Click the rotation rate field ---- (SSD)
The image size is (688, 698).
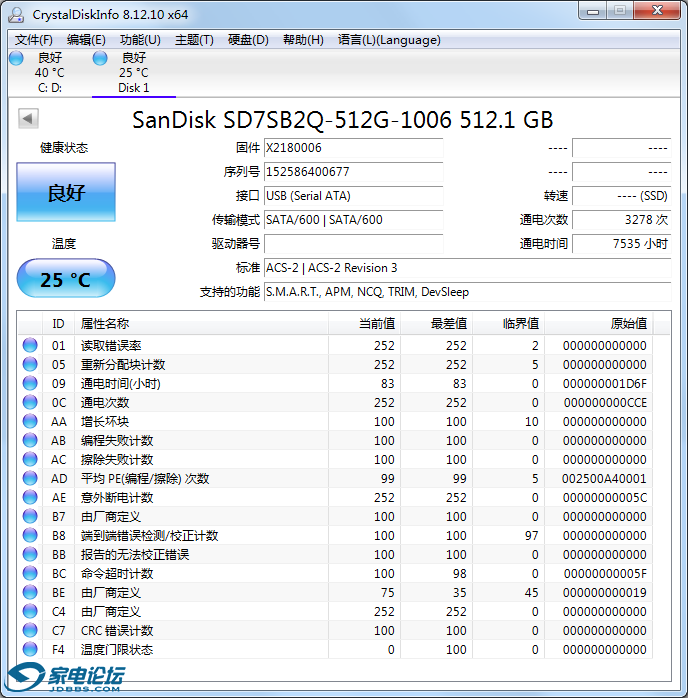pyautogui.click(x=621, y=196)
